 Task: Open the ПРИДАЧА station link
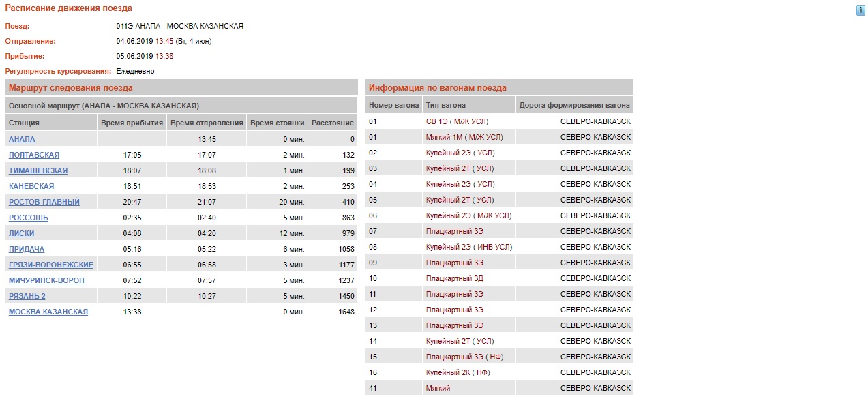coord(27,249)
